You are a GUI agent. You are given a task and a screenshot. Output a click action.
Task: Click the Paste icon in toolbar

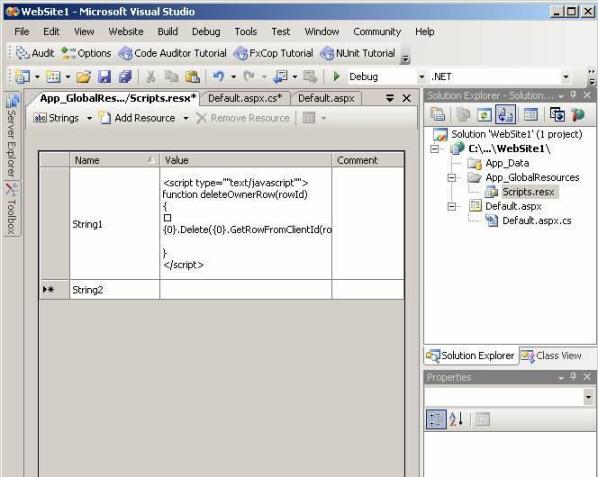193,77
